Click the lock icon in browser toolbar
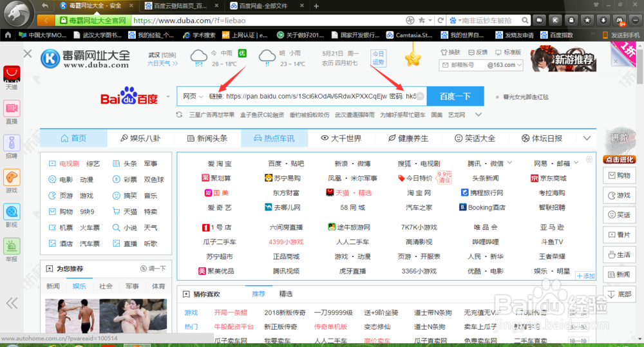Viewport: 644px width, 347px height. pos(571,20)
